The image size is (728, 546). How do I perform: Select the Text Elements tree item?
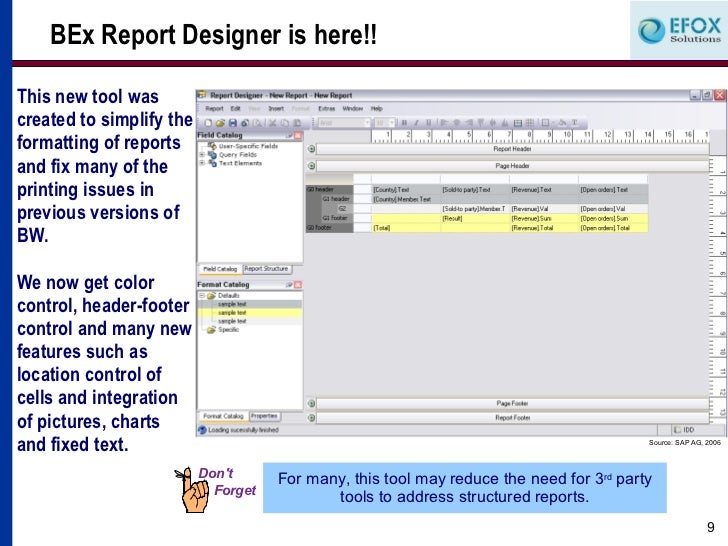pos(240,163)
